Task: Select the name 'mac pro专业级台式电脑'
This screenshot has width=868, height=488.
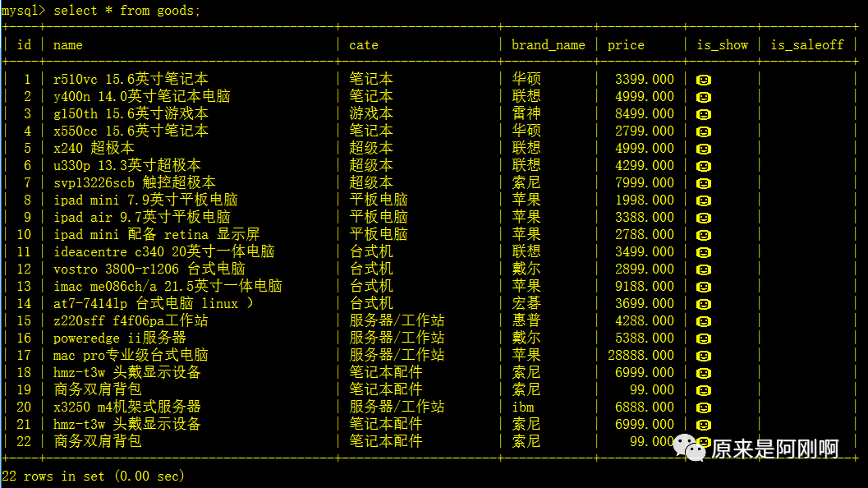Action: coord(131,355)
